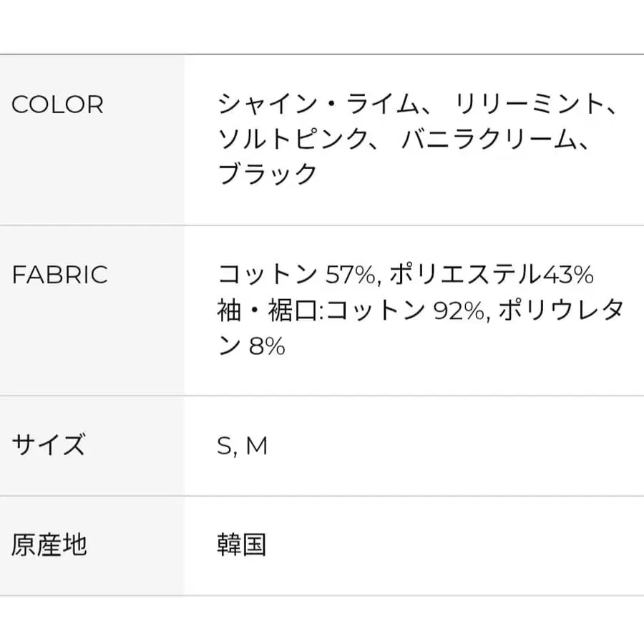Select the ソルトピンク color name
The height and width of the screenshot is (644, 644).
tap(292, 140)
